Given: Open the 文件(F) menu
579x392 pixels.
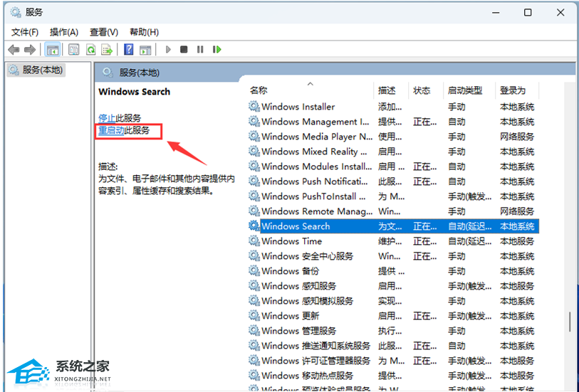Looking at the screenshot, I should (25, 33).
